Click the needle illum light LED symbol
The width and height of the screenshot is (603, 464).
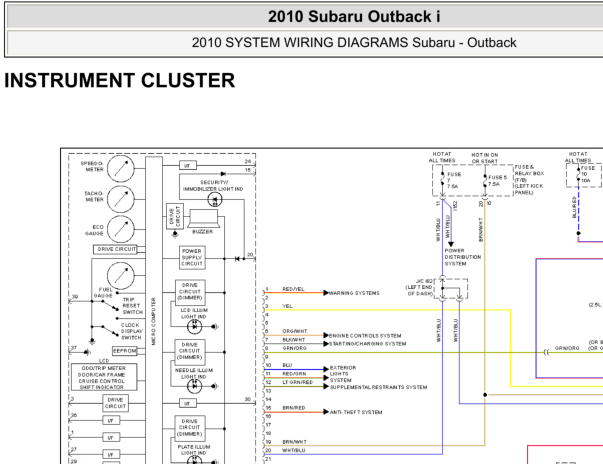coord(194,386)
